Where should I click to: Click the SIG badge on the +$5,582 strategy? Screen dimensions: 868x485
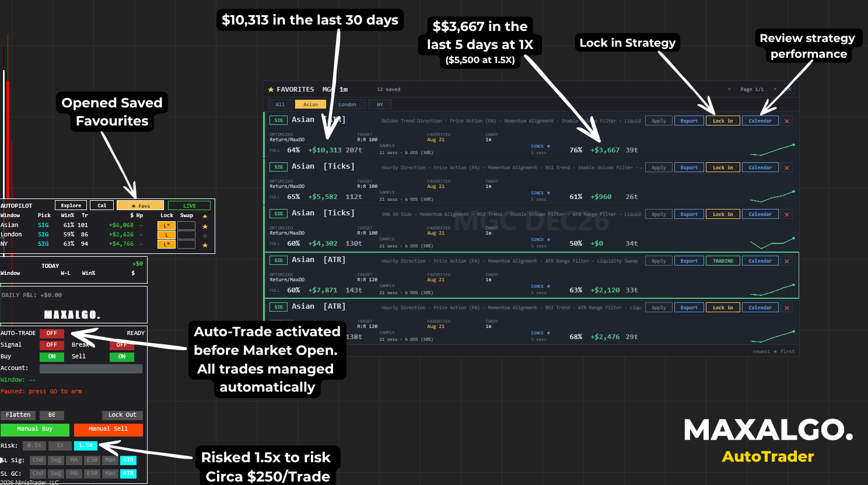(x=278, y=167)
